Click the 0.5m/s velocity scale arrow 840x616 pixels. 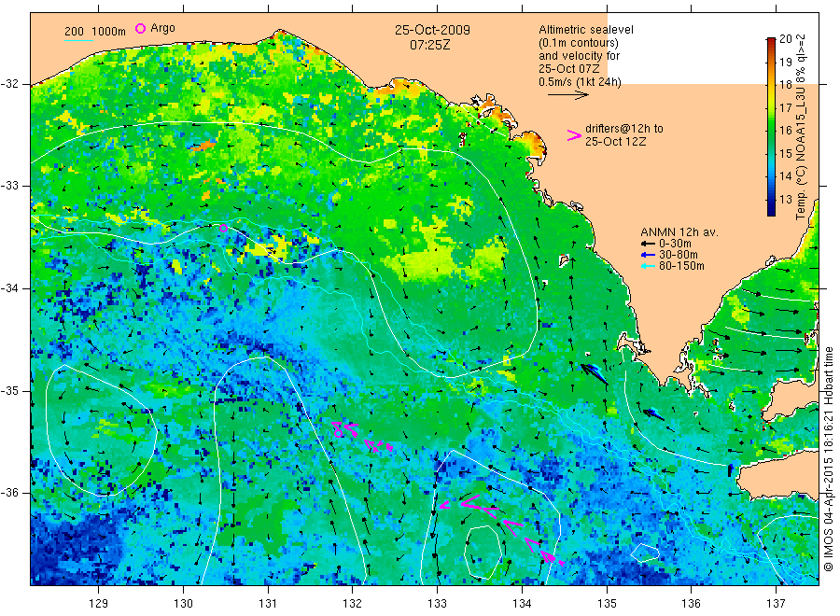(x=567, y=95)
